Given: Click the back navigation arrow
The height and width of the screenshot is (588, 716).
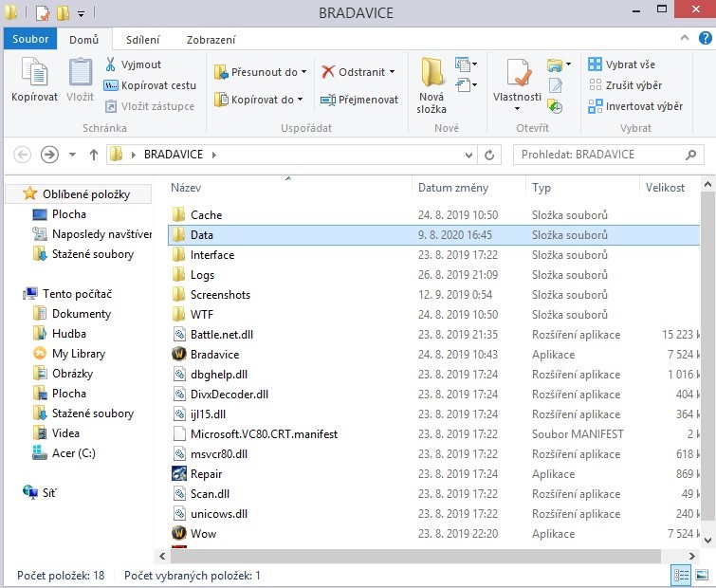Looking at the screenshot, I should tap(23, 155).
